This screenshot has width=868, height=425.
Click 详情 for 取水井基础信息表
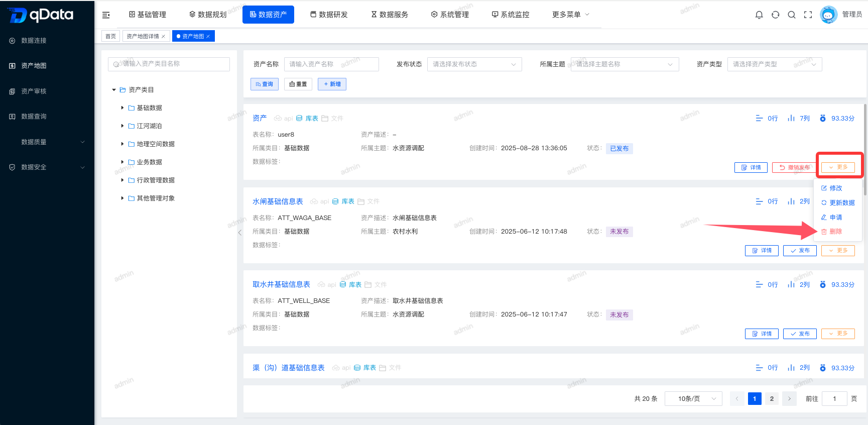[762, 334]
